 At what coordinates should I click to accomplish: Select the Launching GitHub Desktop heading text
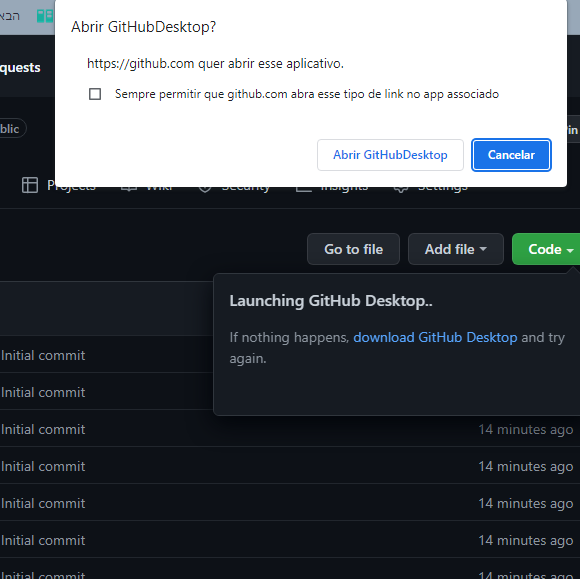[x=331, y=301]
